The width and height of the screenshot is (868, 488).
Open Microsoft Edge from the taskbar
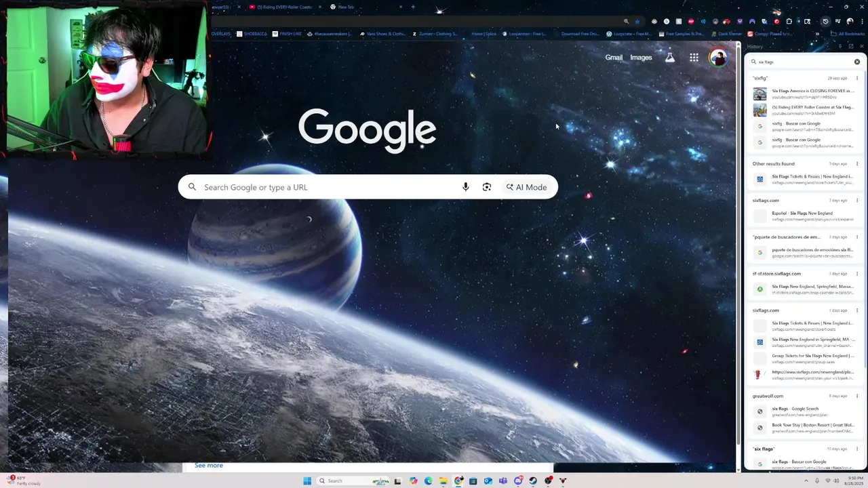click(428, 481)
